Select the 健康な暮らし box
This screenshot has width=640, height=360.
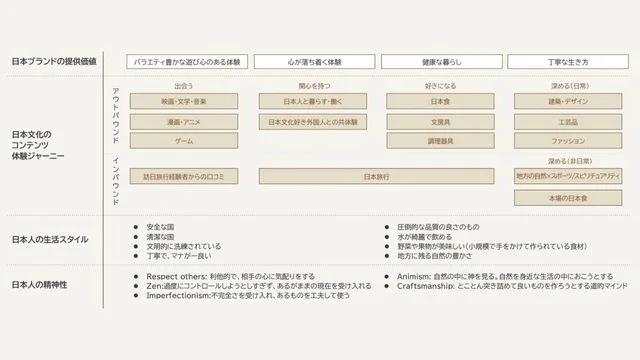pos(442,62)
